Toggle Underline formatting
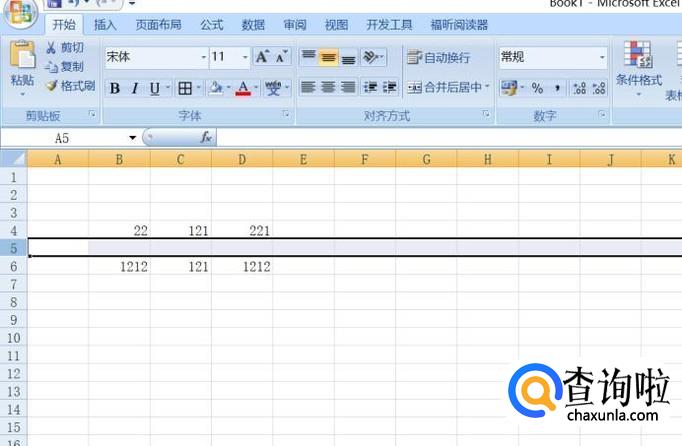This screenshot has width=682, height=446. (x=154, y=88)
